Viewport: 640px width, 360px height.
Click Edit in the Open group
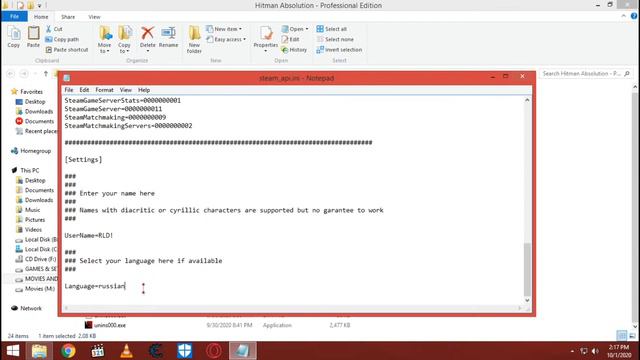(x=290, y=39)
